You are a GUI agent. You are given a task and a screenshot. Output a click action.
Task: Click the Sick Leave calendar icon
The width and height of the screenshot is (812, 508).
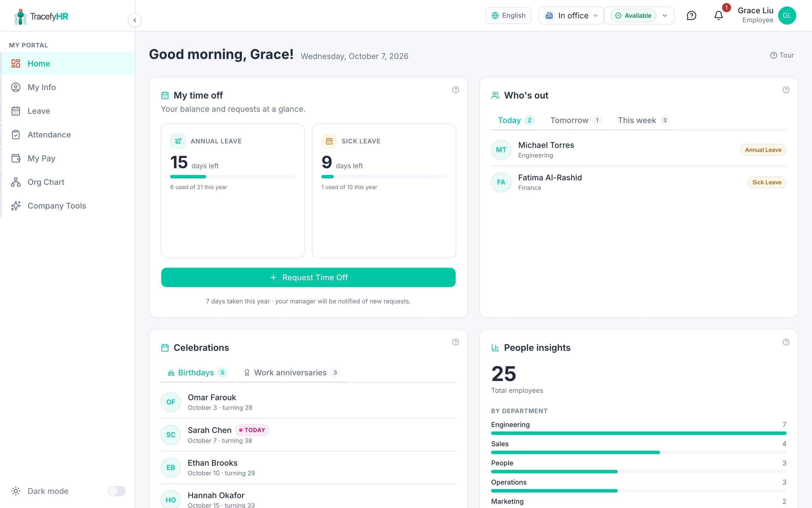coord(329,141)
